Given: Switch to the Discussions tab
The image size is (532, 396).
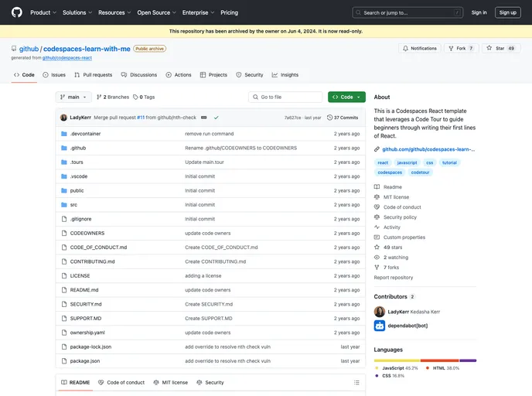Looking at the screenshot, I should [139, 75].
